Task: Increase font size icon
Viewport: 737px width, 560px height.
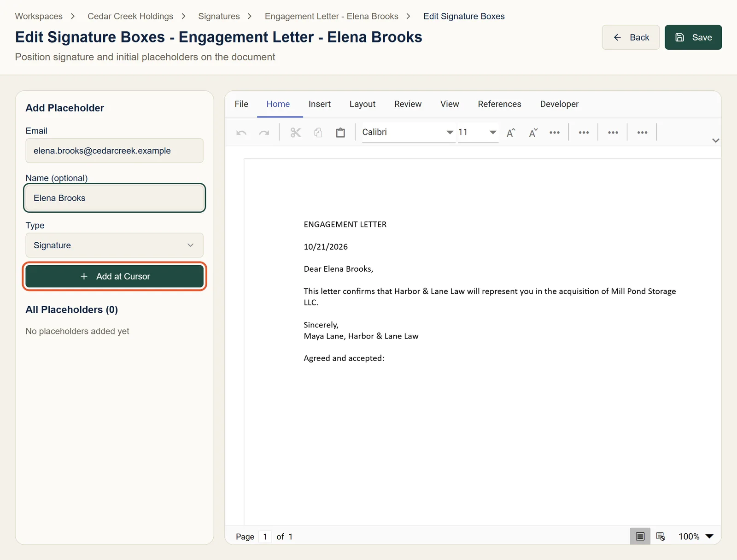Action: (511, 133)
